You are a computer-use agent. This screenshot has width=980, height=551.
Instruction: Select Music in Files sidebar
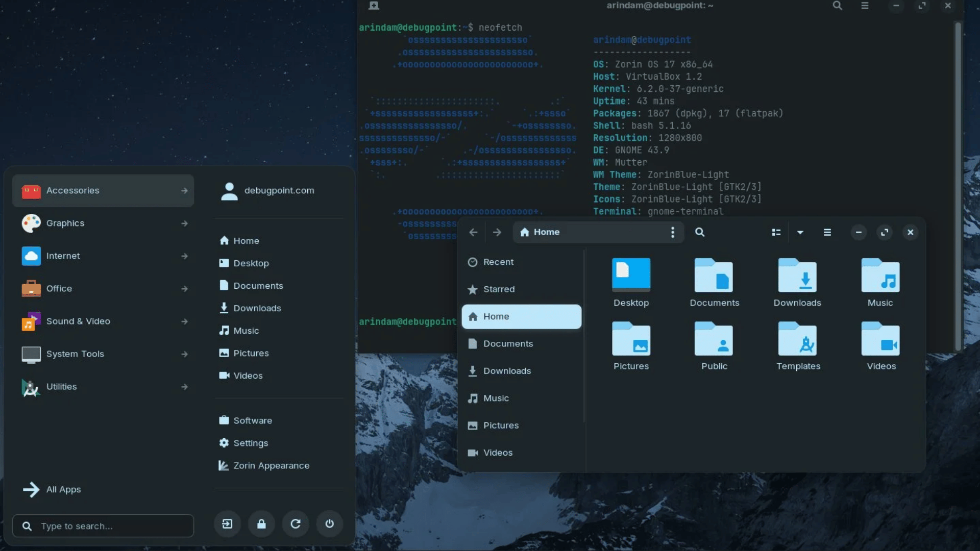pyautogui.click(x=522, y=398)
